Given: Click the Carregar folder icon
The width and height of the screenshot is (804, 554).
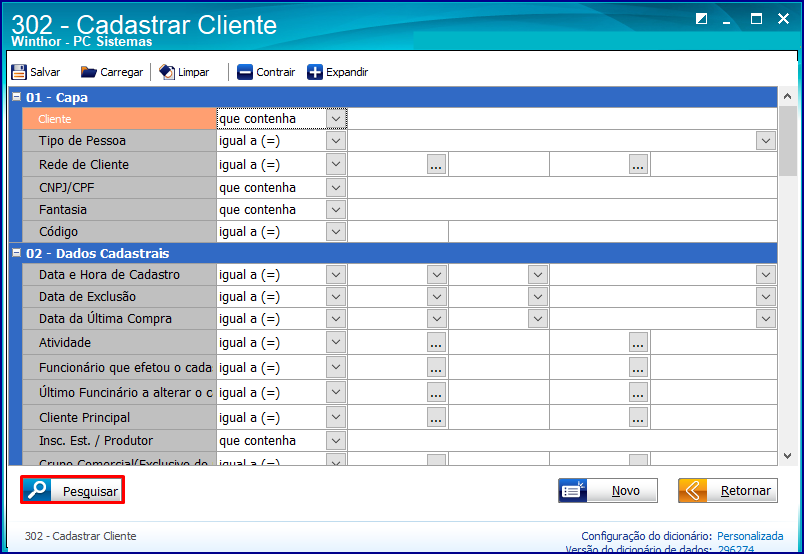Looking at the screenshot, I should click(89, 72).
